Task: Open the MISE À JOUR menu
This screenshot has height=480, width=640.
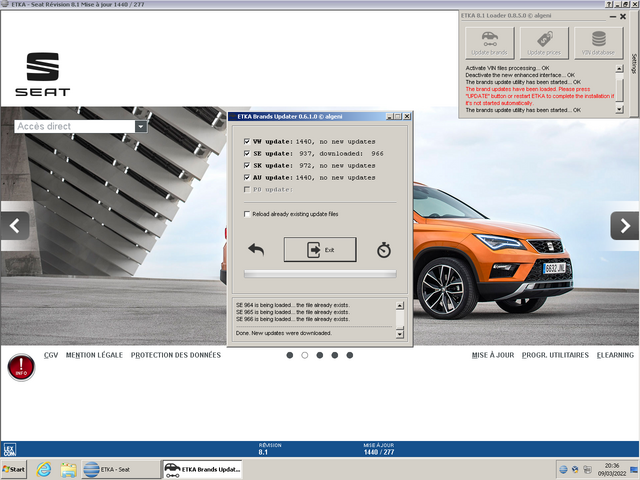Action: click(493, 355)
